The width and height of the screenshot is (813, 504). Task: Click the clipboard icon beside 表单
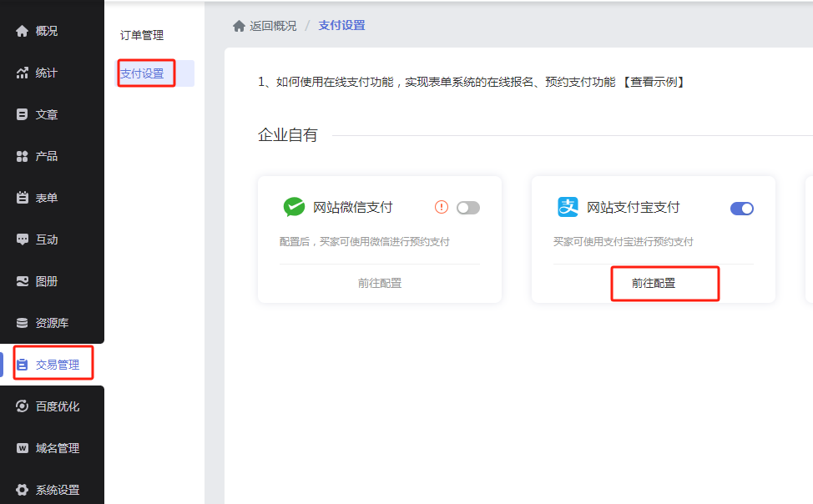(x=22, y=198)
